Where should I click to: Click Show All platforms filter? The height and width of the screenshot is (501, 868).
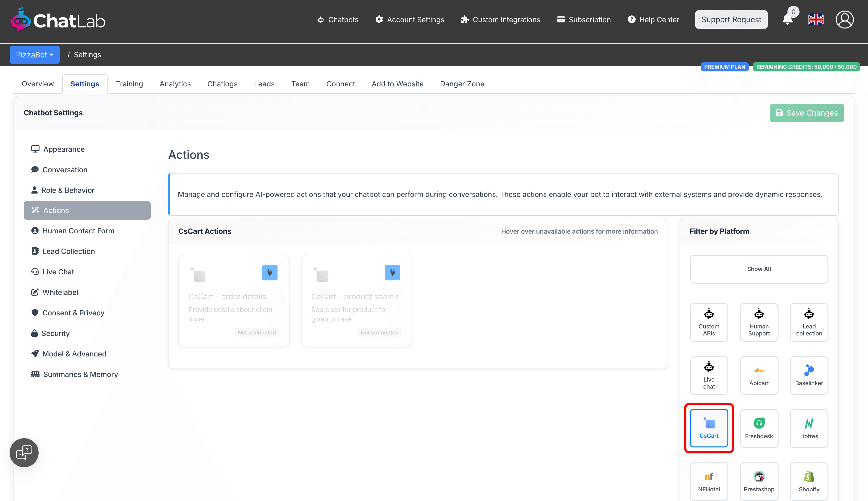[759, 269]
